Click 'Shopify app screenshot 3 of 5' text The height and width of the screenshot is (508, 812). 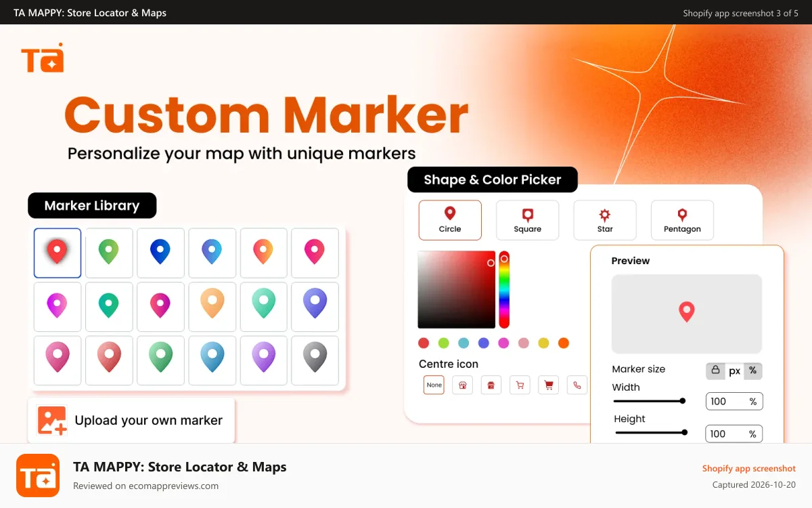point(740,13)
